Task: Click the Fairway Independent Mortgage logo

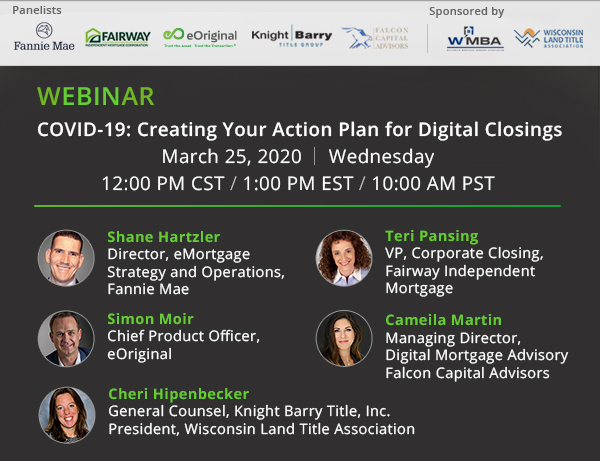Action: 117,37
